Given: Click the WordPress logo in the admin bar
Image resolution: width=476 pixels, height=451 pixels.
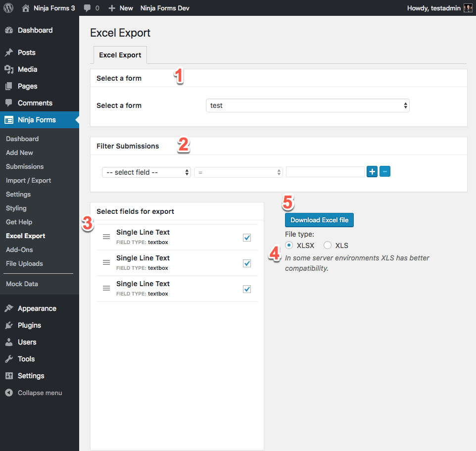Looking at the screenshot, I should (x=7, y=8).
